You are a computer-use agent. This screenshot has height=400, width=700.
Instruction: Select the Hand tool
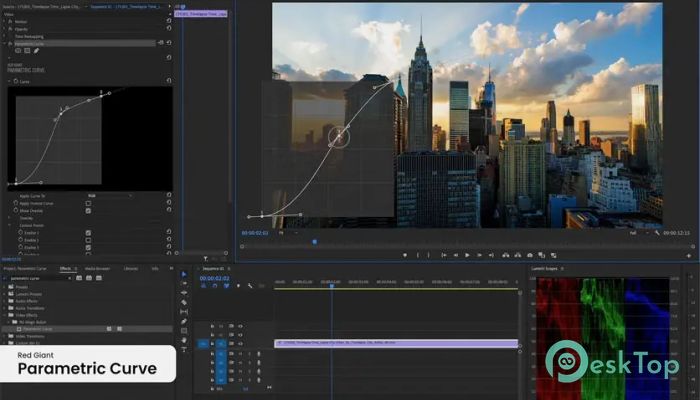(184, 340)
